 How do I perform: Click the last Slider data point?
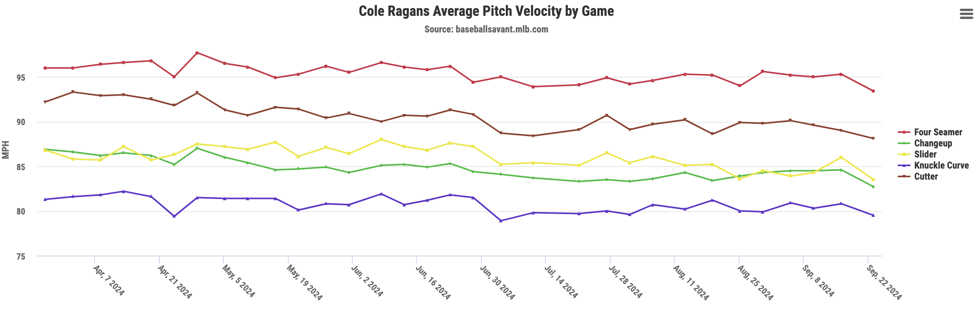tap(873, 180)
